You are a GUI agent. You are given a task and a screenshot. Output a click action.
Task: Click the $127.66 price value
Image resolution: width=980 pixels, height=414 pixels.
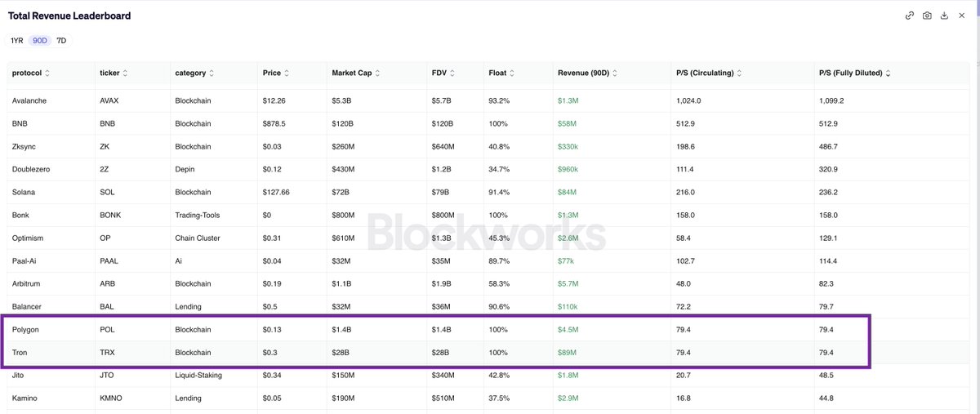click(276, 192)
